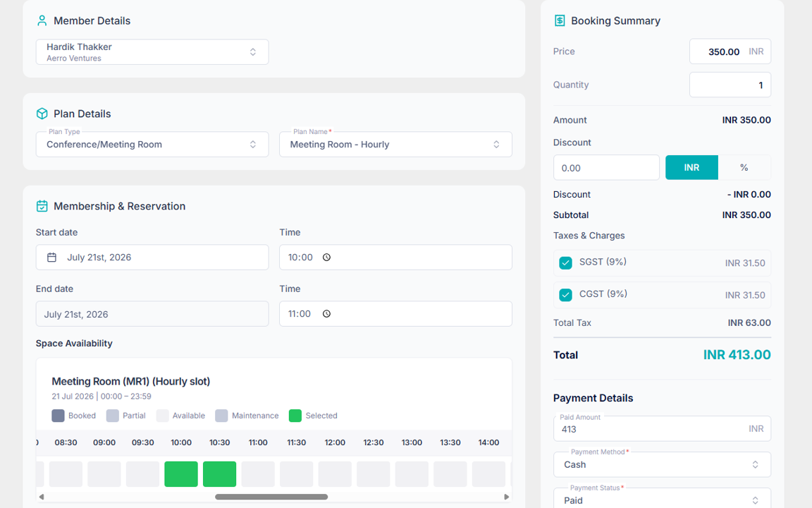
Task: Click the Booking Summary receipt icon
Action: point(560,20)
